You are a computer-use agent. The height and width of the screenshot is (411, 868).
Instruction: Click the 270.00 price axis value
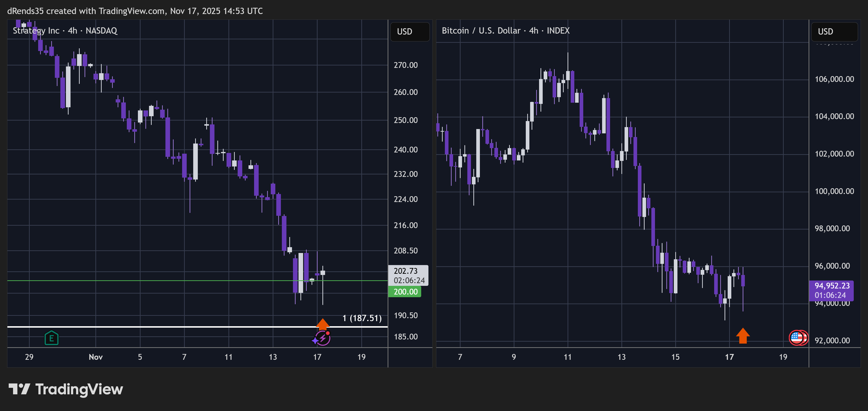[x=406, y=65]
